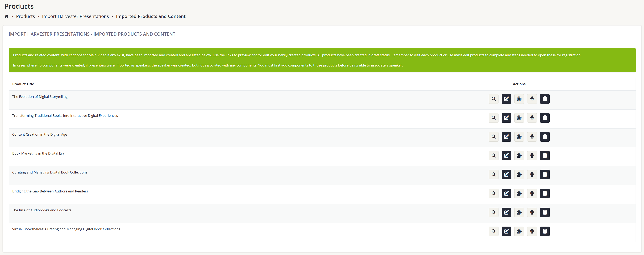This screenshot has height=255, width=644.
Task: Click the home icon in the breadcrumb
Action: click(7, 17)
